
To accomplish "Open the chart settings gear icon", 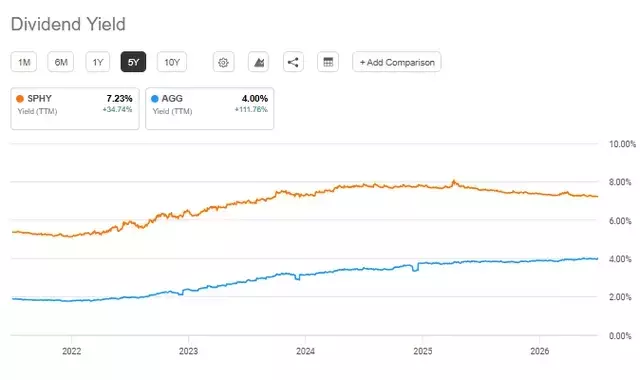I will pos(223,62).
